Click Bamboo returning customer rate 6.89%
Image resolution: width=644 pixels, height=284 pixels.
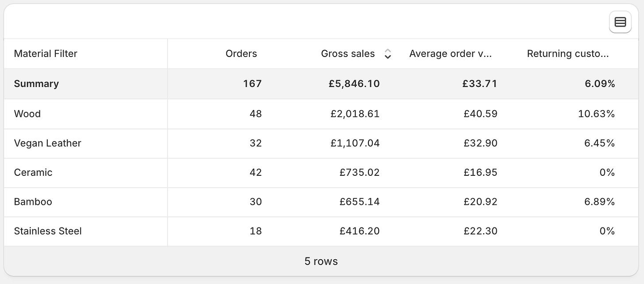(597, 202)
